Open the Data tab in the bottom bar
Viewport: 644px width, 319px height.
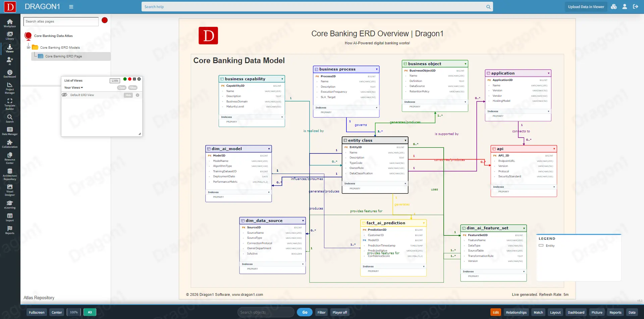(632, 312)
